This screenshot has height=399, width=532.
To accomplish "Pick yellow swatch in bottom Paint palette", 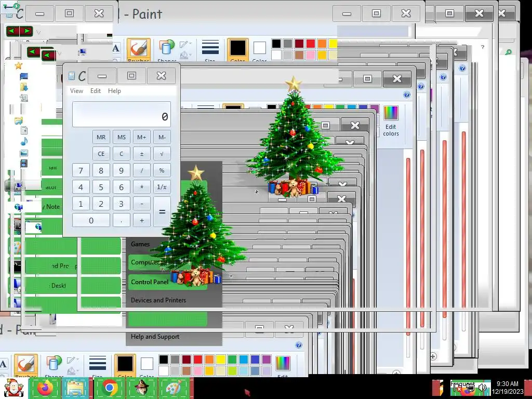I will tap(220, 360).
